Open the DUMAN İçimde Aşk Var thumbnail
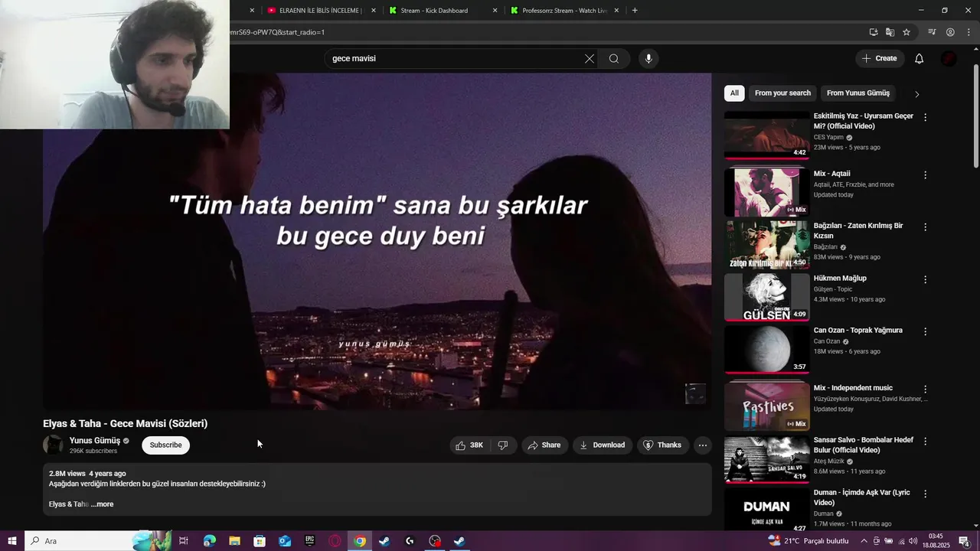The height and width of the screenshot is (551, 980). pos(766,511)
